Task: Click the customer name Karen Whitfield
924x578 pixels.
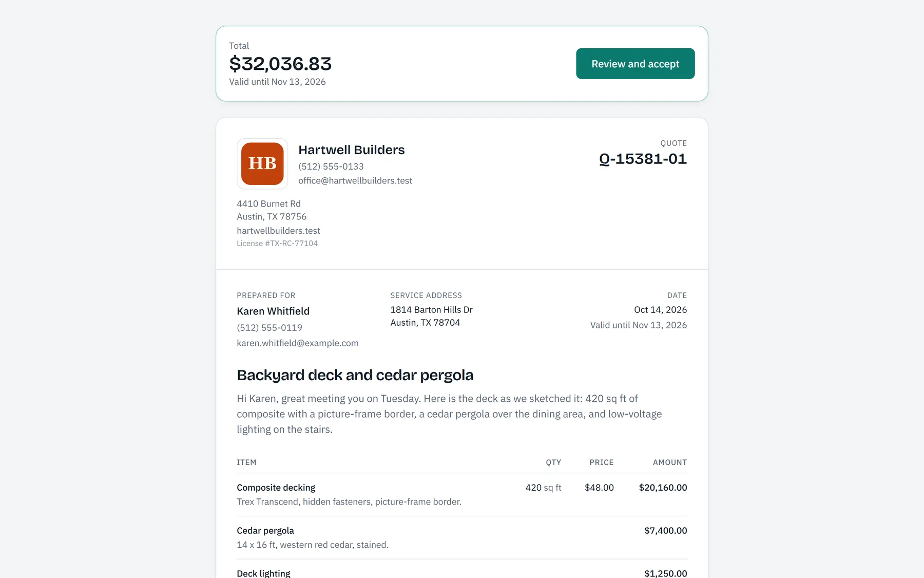Action: pyautogui.click(x=273, y=311)
